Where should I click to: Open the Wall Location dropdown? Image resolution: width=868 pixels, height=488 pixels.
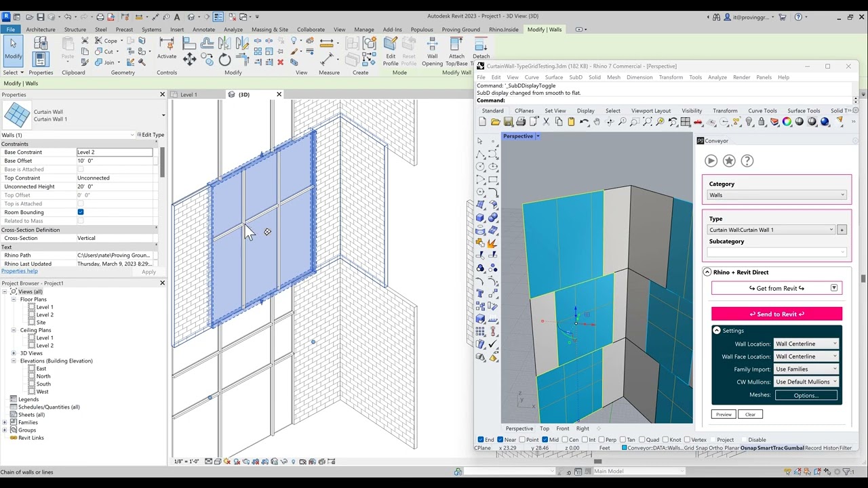(x=806, y=344)
